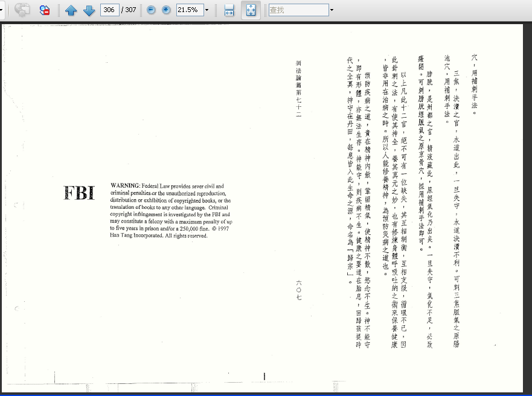
Task: Click the rightmost text column starting with 穴
Action: point(475,83)
